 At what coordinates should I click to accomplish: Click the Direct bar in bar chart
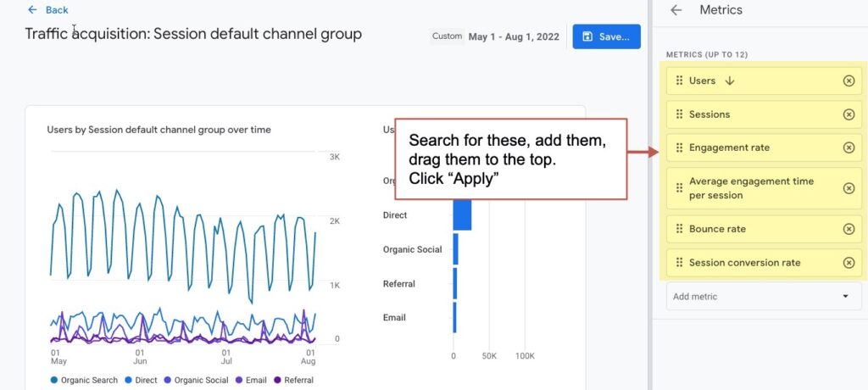coord(462,215)
